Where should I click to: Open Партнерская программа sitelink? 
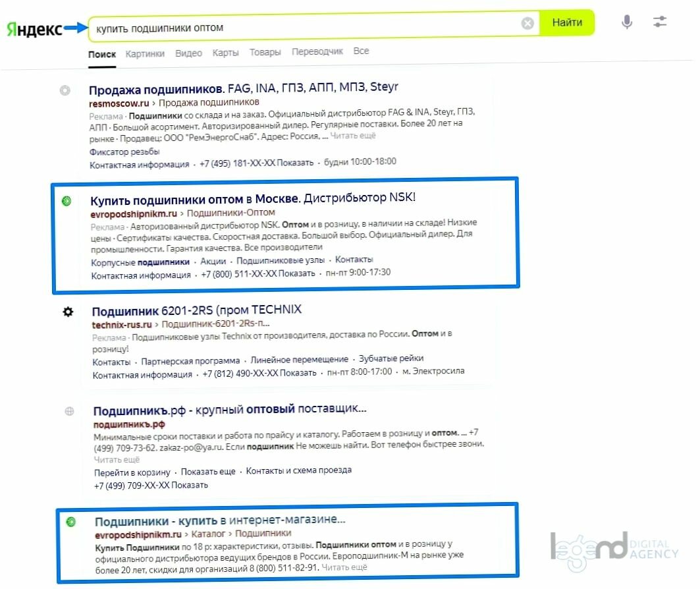point(190,361)
